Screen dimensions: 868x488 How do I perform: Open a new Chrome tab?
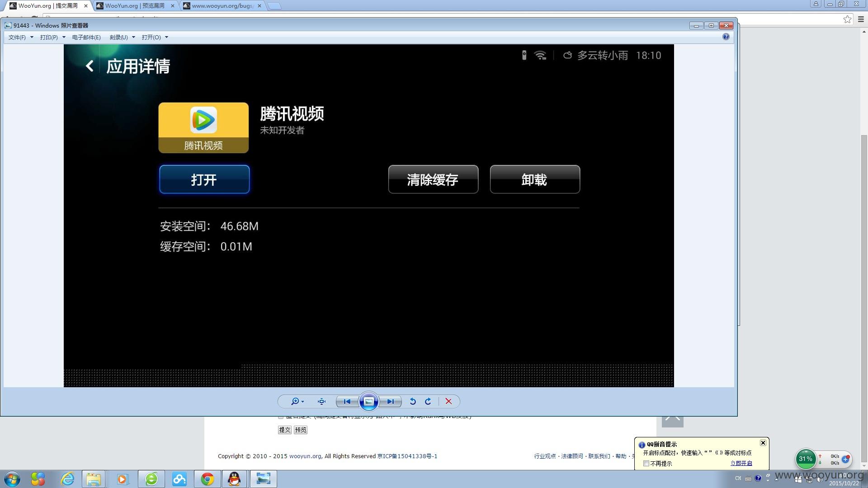(274, 6)
